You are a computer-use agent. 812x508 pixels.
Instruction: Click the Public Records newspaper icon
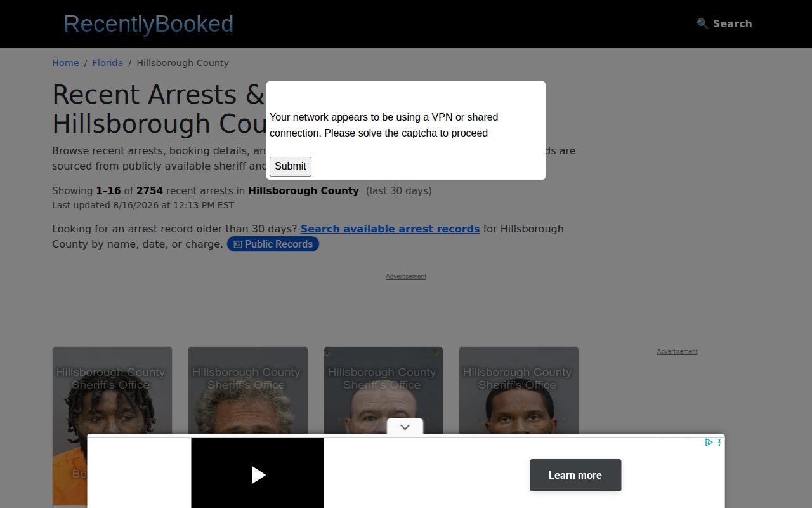coord(238,244)
